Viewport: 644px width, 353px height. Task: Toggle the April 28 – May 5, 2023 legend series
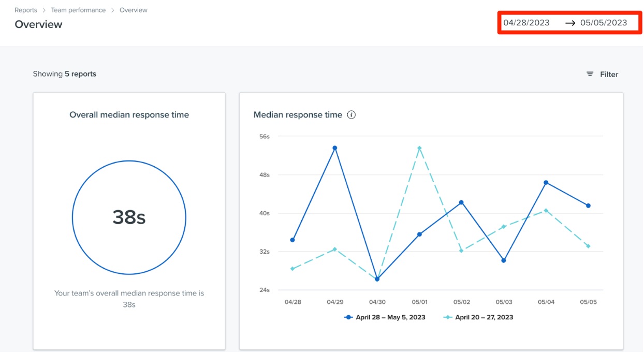(385, 317)
